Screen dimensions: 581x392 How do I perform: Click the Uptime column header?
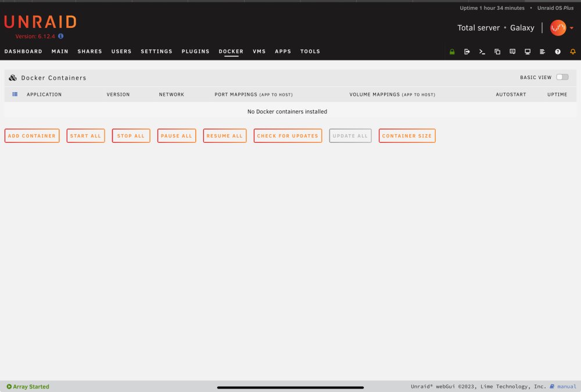557,95
